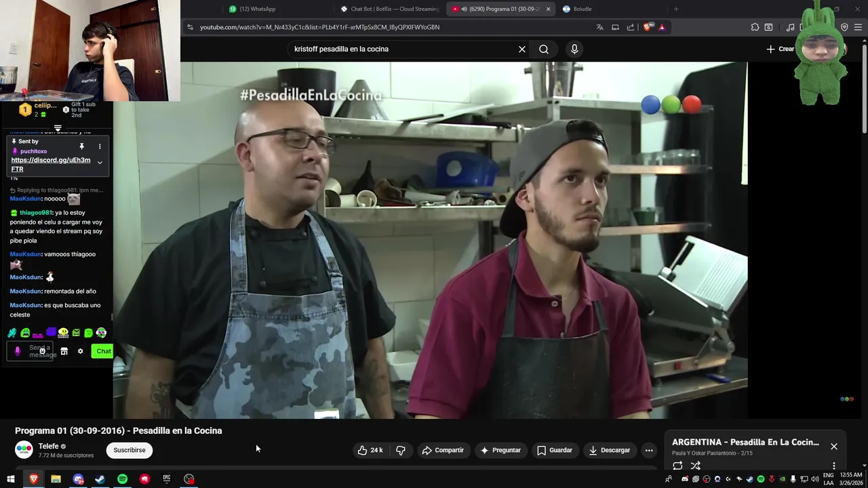The image size is (868, 488).
Task: Download video with Descargar button
Action: (x=609, y=450)
